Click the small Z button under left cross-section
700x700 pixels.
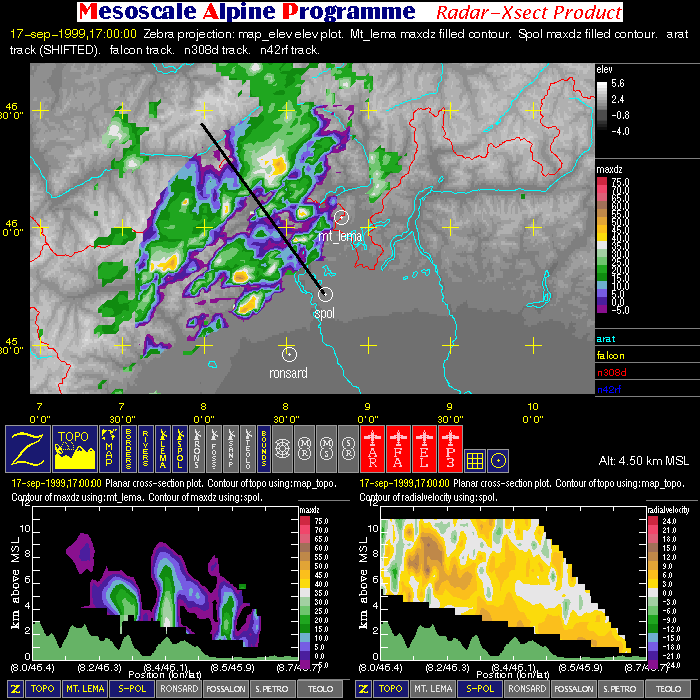click(x=15, y=689)
